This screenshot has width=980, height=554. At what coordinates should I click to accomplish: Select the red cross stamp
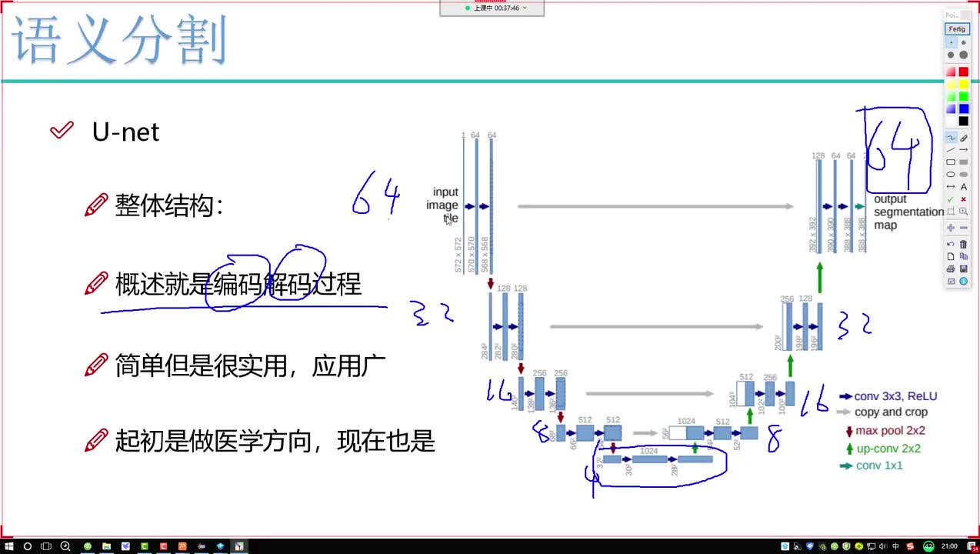pos(963,199)
